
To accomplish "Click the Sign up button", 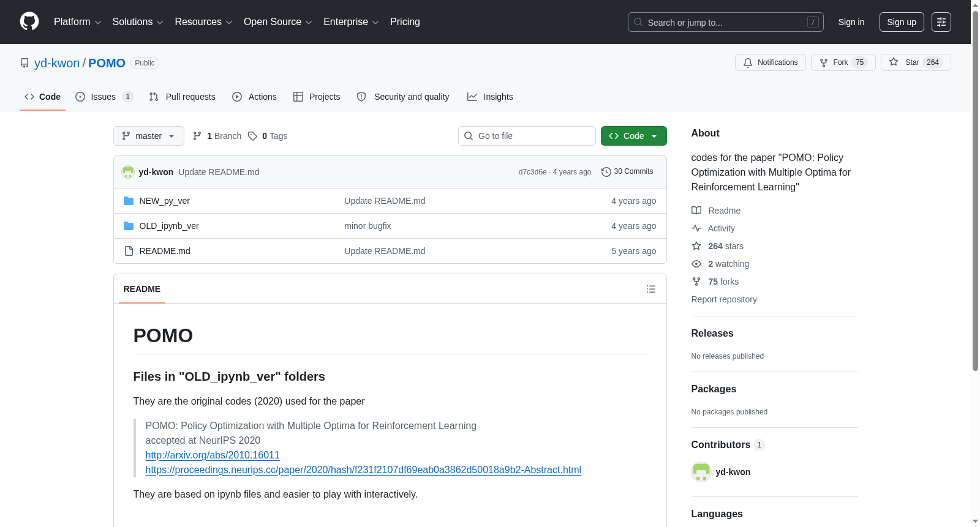I will click(902, 22).
